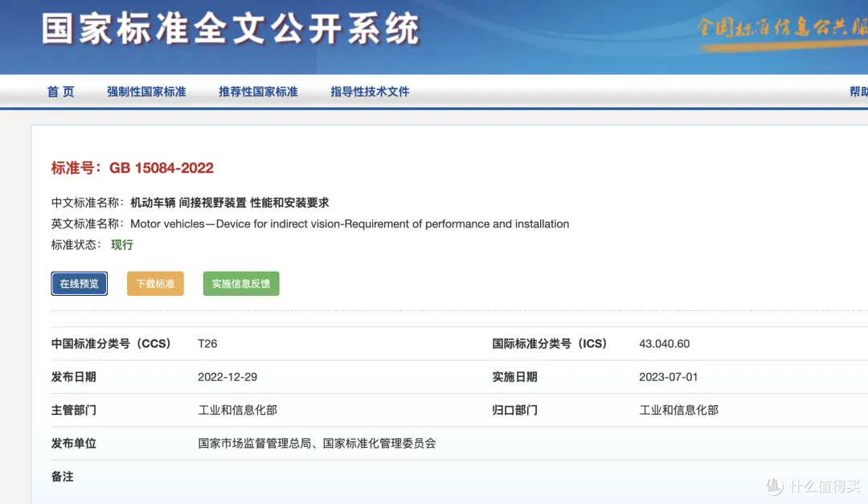This screenshot has height=504, width=868.
Task: Click the publish date 2022-12-29
Action: click(x=227, y=377)
